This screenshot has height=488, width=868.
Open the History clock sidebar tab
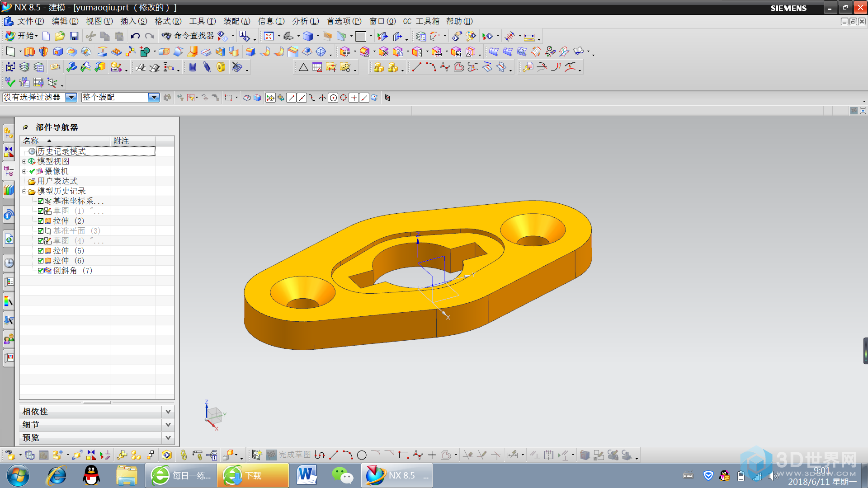9,263
